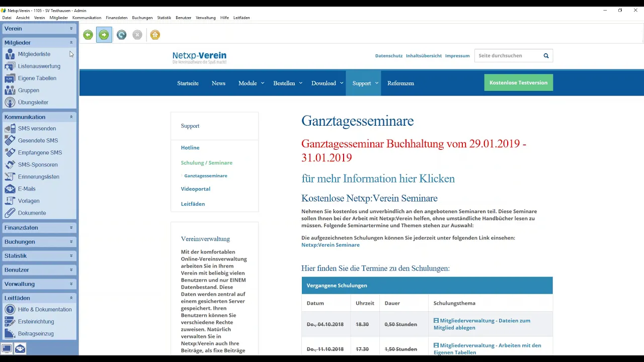Open 'Arbeiten mit den Eigenen Tabellen' training link
644x362 pixels.
pos(488,349)
